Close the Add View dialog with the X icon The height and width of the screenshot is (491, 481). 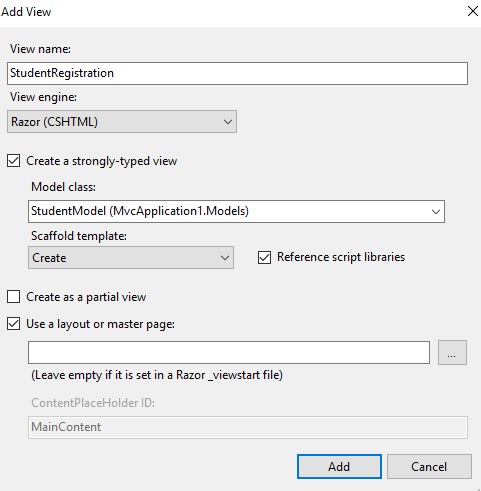pos(473,11)
